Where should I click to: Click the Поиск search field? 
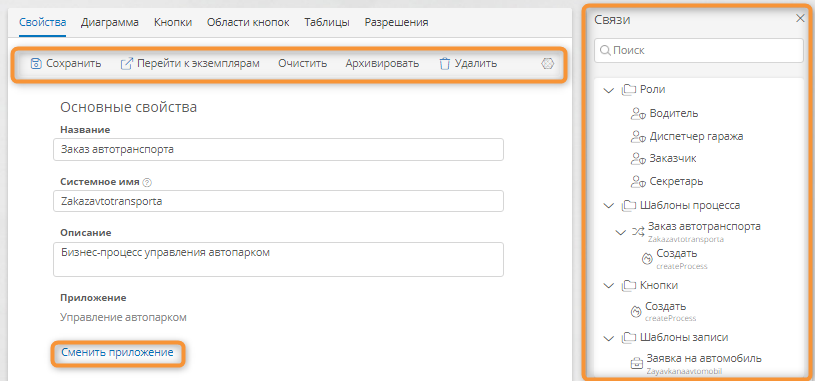tap(699, 50)
